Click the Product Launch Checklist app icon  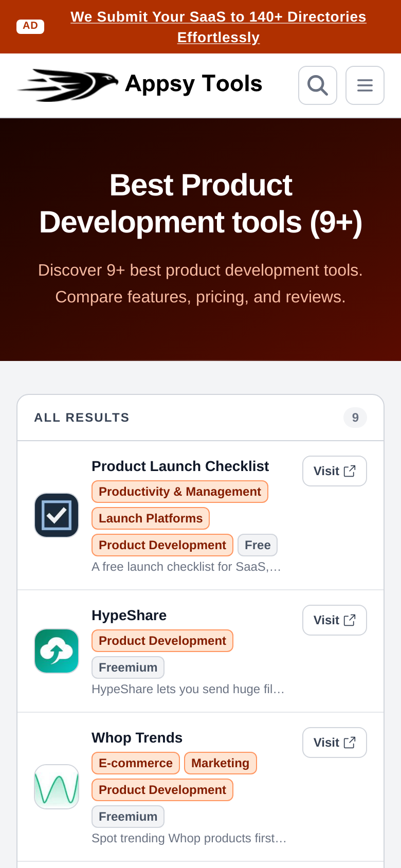57,515
